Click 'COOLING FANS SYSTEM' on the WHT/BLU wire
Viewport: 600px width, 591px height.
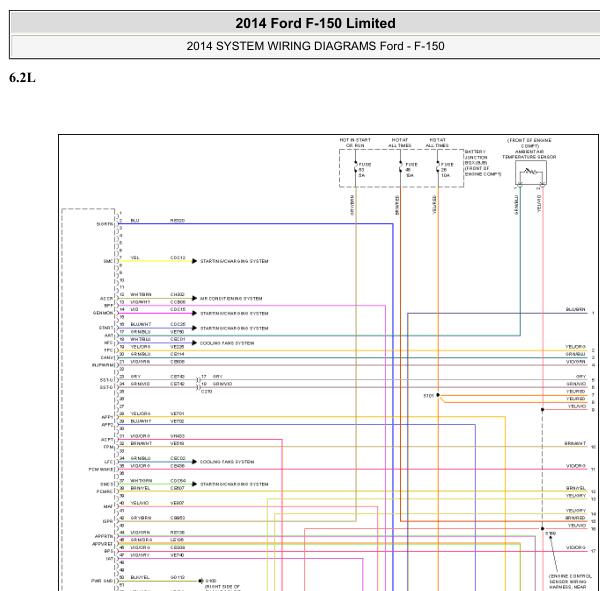[x=227, y=343]
